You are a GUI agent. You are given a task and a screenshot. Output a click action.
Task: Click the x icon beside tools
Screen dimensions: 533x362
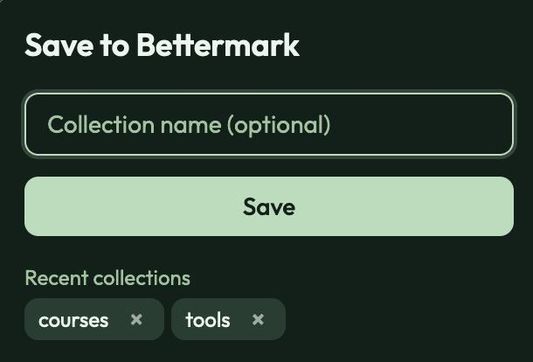258,320
